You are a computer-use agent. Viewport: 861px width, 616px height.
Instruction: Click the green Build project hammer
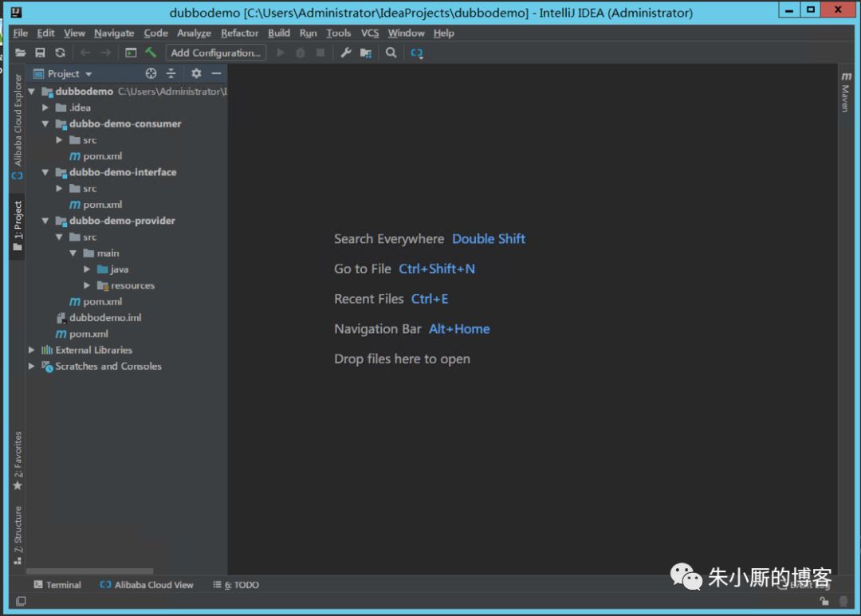point(151,53)
